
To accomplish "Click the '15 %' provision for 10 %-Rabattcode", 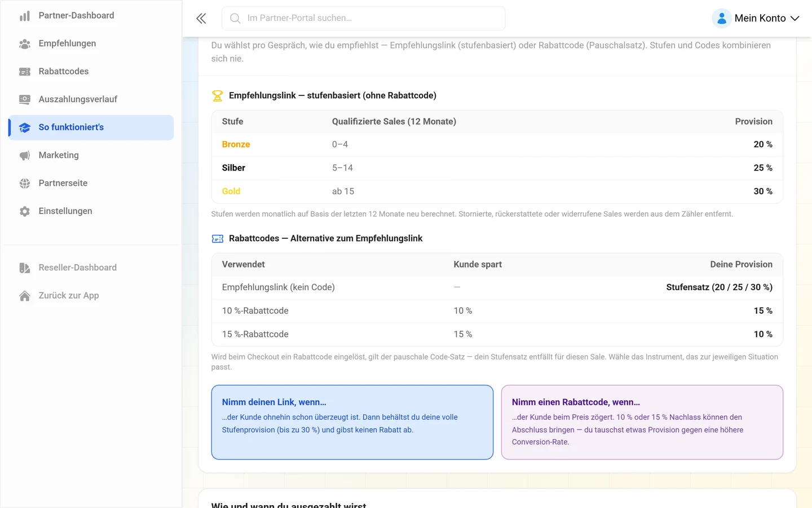I will click(x=763, y=311).
